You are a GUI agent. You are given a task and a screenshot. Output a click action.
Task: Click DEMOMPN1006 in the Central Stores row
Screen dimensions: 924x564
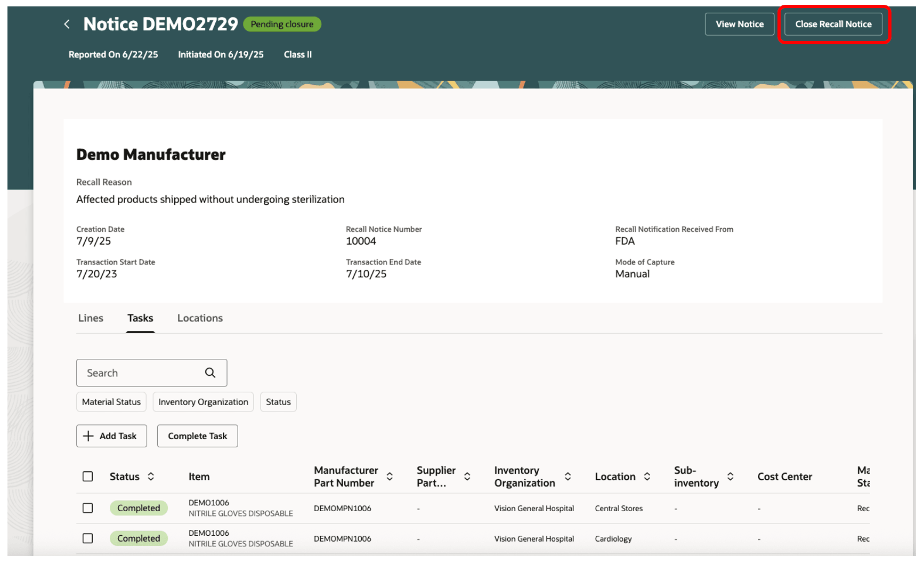coord(342,509)
